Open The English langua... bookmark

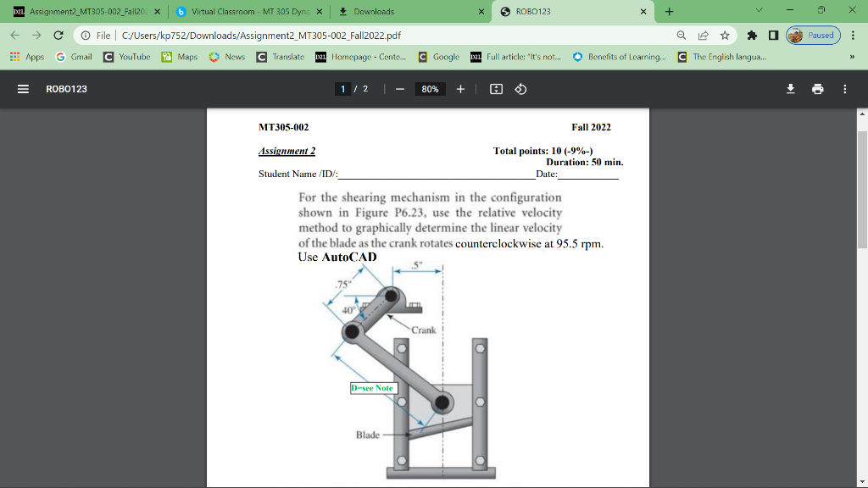click(722, 57)
